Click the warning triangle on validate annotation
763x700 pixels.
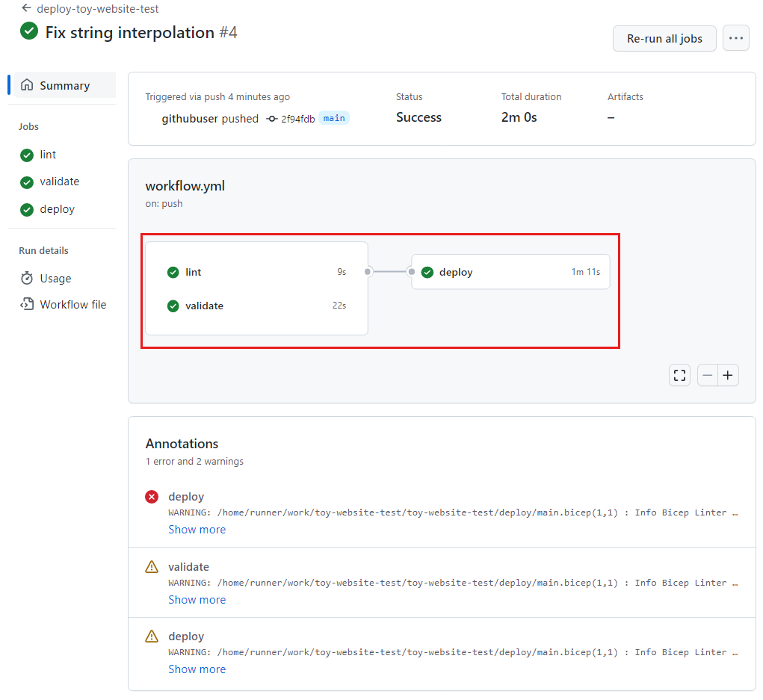point(152,567)
